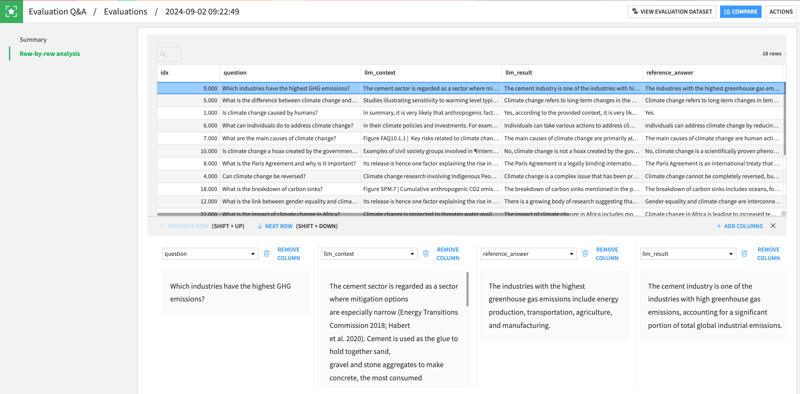Open the question column selector dropdown

[x=210, y=254]
